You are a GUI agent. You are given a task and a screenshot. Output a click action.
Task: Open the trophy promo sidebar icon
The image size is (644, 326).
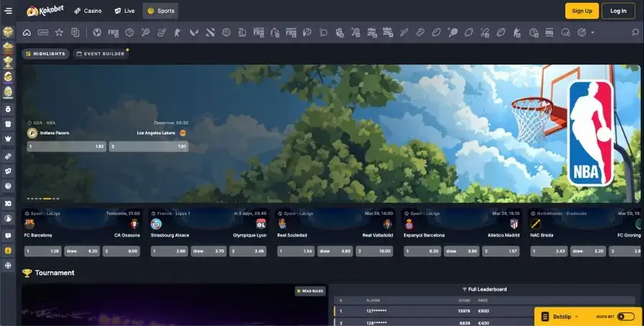tap(8, 62)
